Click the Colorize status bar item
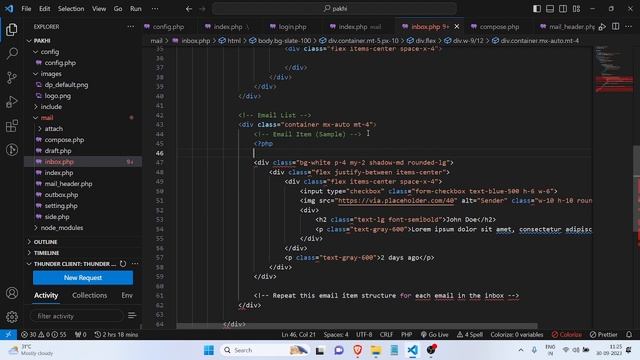 567,334
